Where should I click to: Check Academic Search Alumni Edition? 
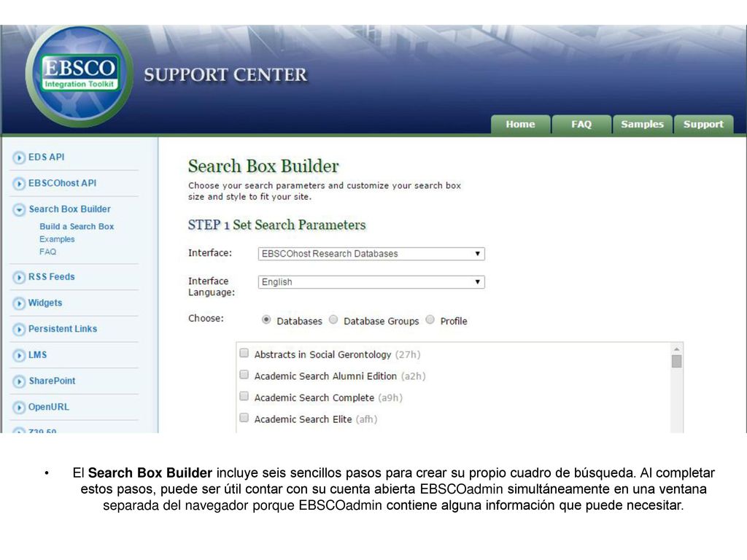point(244,375)
